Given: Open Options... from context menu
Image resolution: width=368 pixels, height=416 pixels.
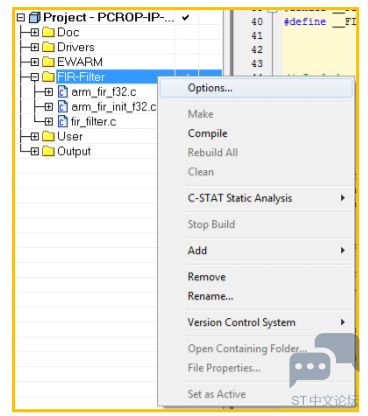Looking at the screenshot, I should pos(256,88).
